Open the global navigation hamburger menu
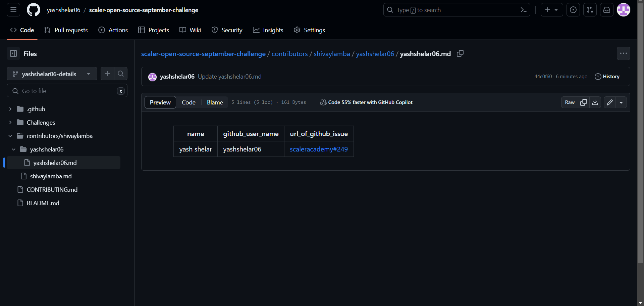The height and width of the screenshot is (306, 644). pyautogui.click(x=13, y=10)
